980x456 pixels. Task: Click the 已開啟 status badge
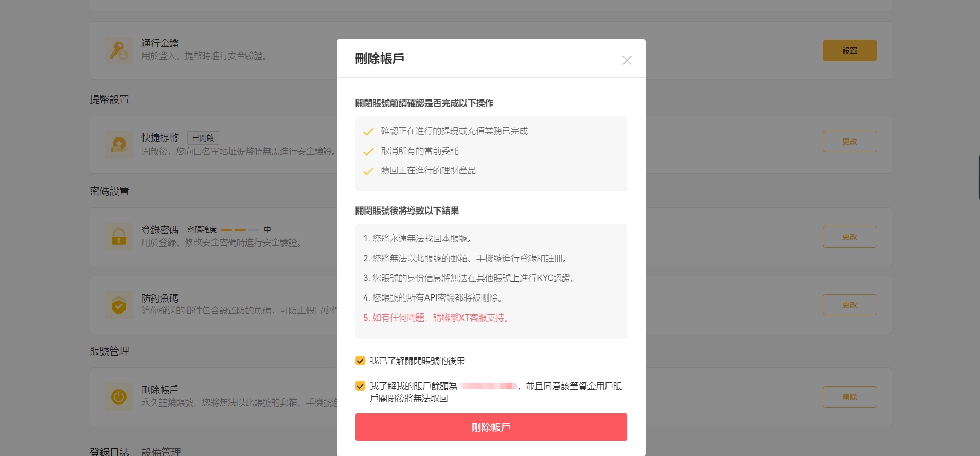click(x=203, y=138)
